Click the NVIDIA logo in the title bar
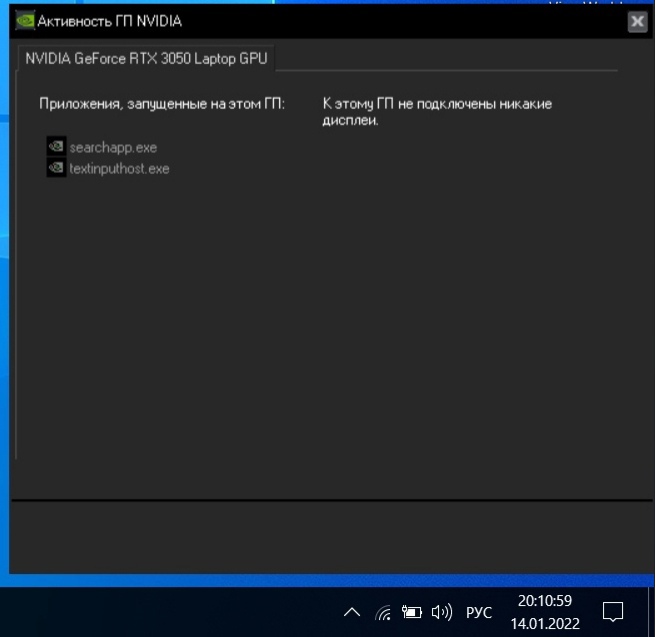Viewport: 655px width, 637px height. [x=25, y=20]
